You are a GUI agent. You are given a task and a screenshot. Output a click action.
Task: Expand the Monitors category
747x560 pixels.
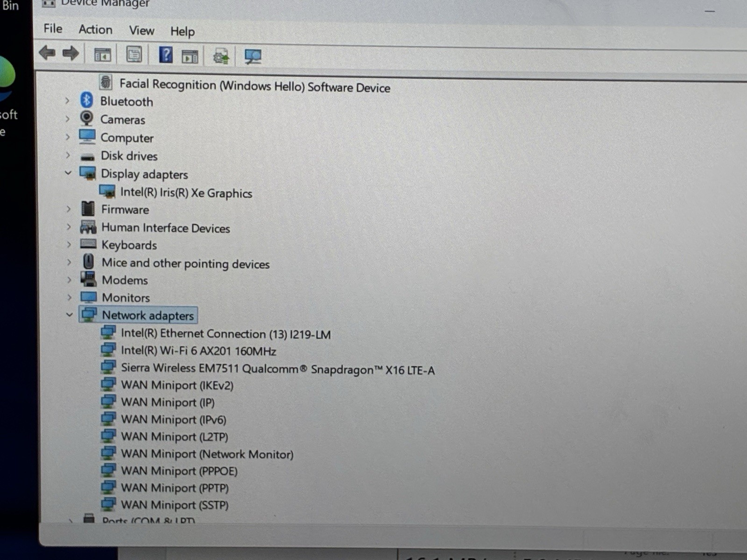coord(70,297)
